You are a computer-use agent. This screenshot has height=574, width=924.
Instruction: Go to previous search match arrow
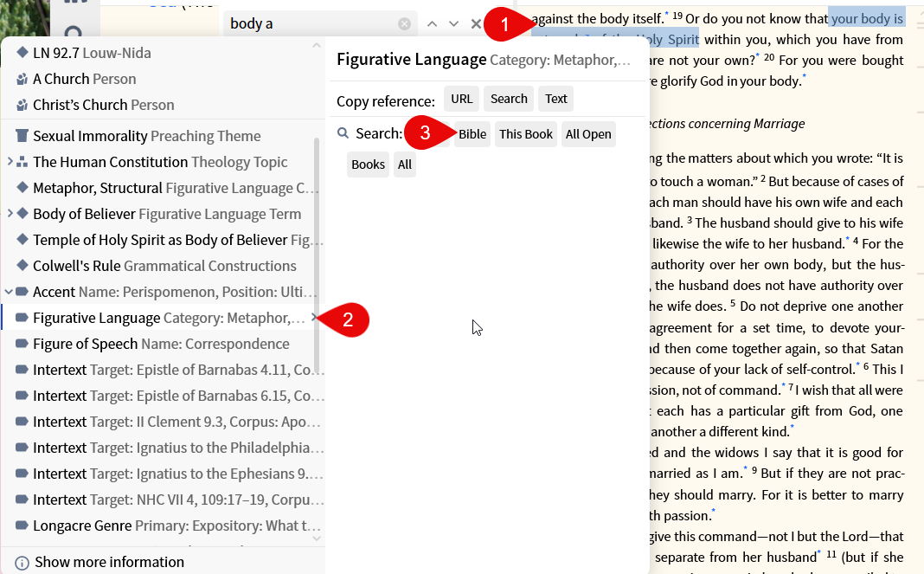[x=432, y=23]
